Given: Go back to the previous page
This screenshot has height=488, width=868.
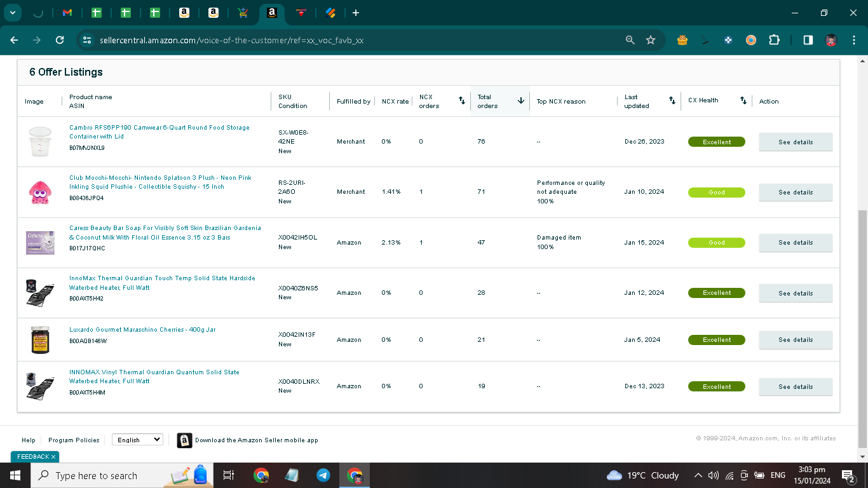Looking at the screenshot, I should (x=14, y=40).
